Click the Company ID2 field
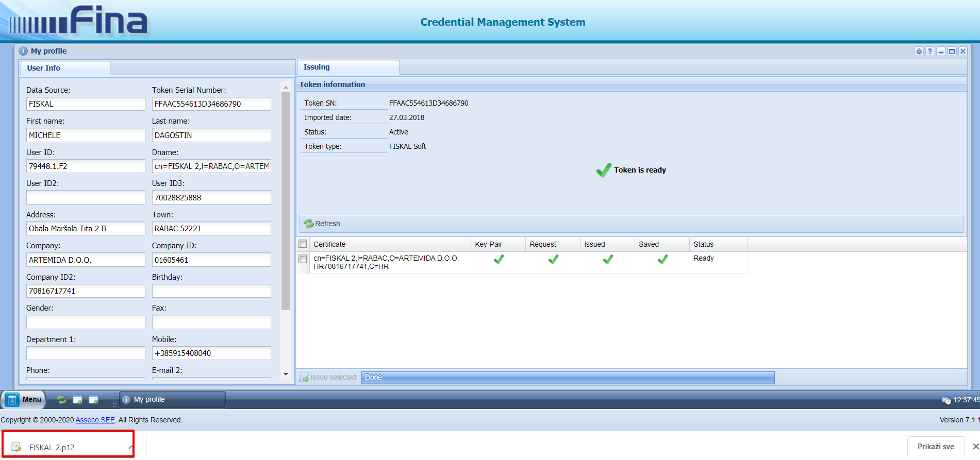 click(86, 291)
